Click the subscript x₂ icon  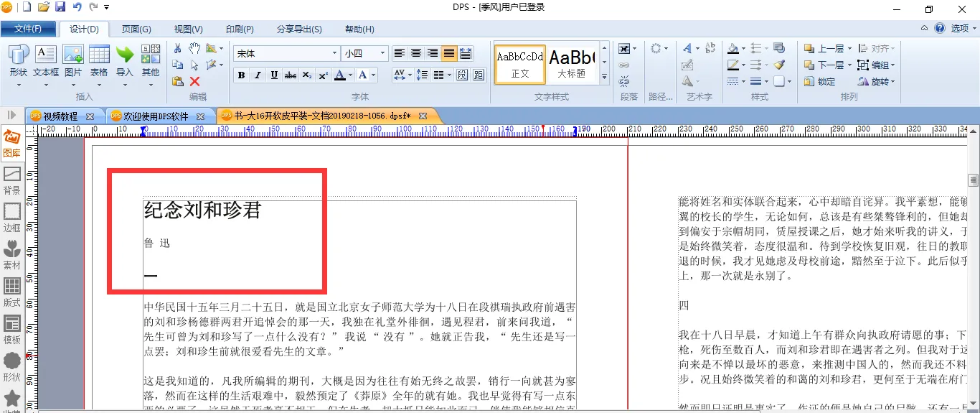pos(306,75)
